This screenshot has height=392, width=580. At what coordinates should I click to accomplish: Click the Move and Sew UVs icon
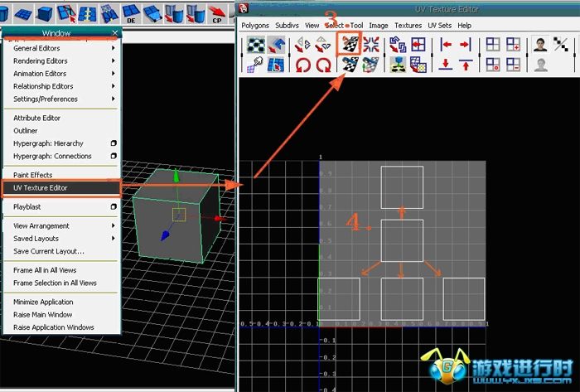[370, 65]
